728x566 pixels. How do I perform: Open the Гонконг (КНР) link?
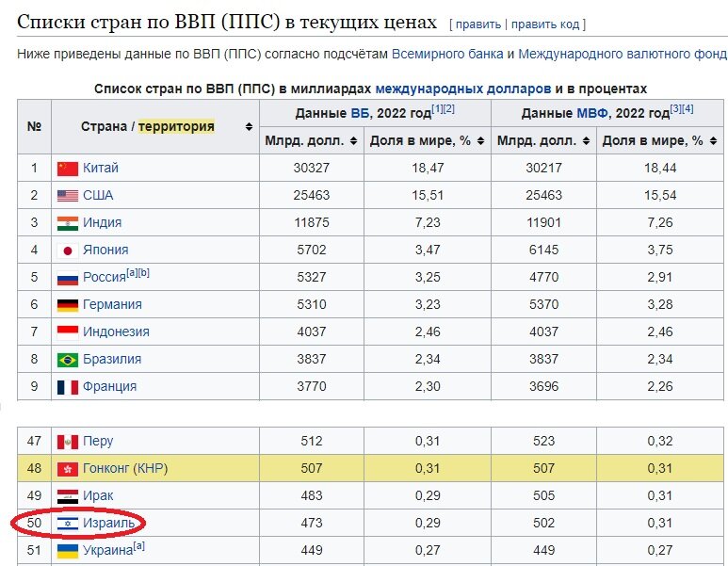pos(125,468)
